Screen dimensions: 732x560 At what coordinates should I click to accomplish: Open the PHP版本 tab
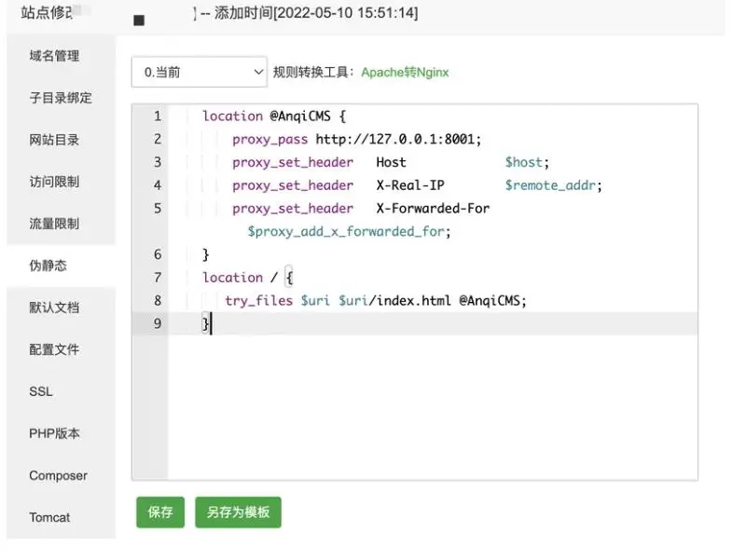point(54,433)
